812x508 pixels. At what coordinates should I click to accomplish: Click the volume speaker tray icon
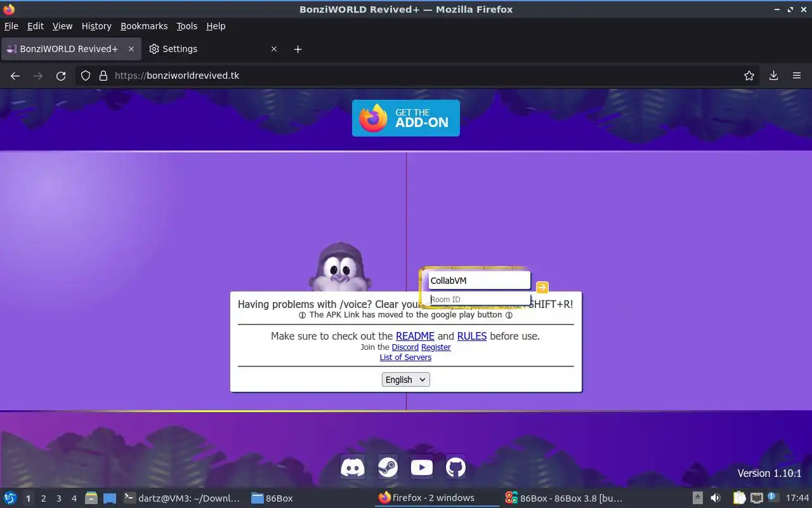click(x=715, y=498)
